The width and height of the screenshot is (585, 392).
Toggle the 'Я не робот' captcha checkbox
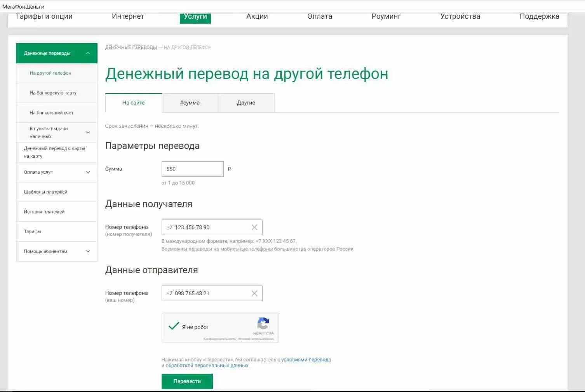pos(174,326)
